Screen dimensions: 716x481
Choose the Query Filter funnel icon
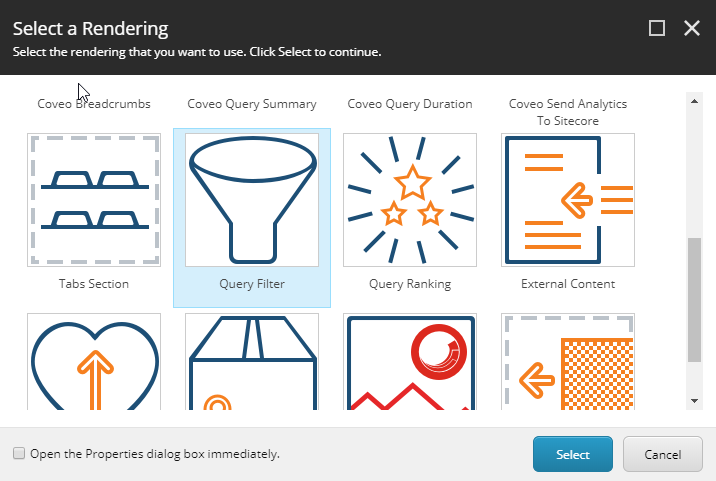click(x=252, y=200)
